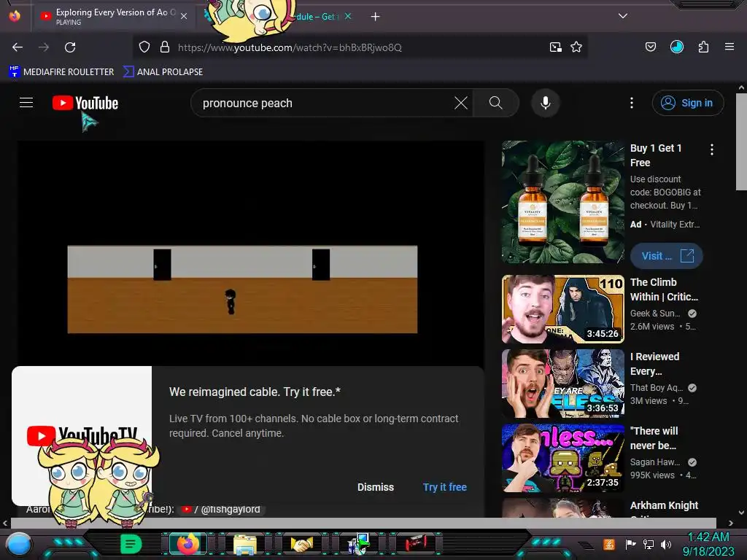
Task: Click the Arkham Knight video title
Action: point(664,505)
